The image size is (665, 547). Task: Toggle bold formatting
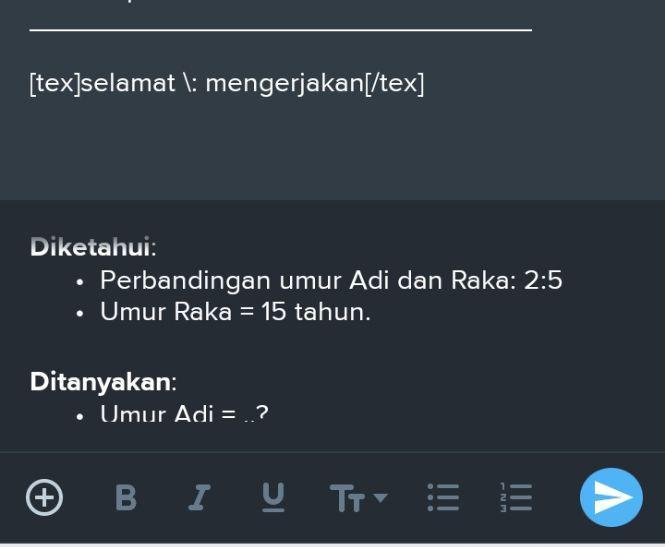coord(126,497)
